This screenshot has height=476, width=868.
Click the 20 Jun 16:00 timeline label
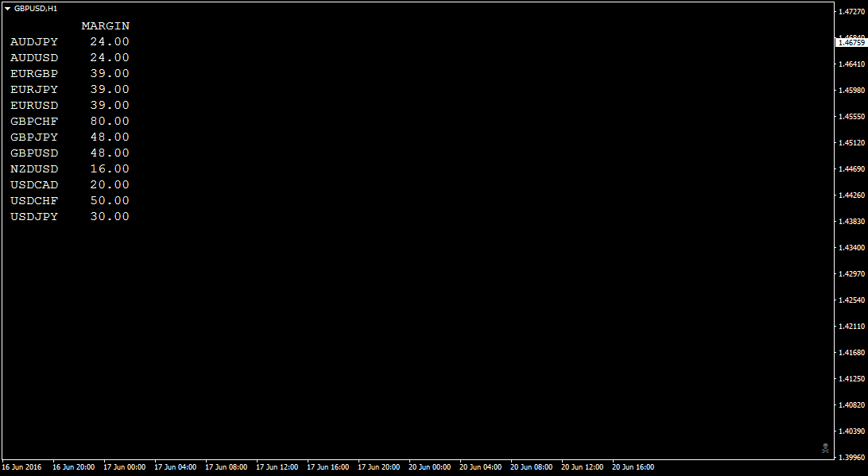point(633,467)
